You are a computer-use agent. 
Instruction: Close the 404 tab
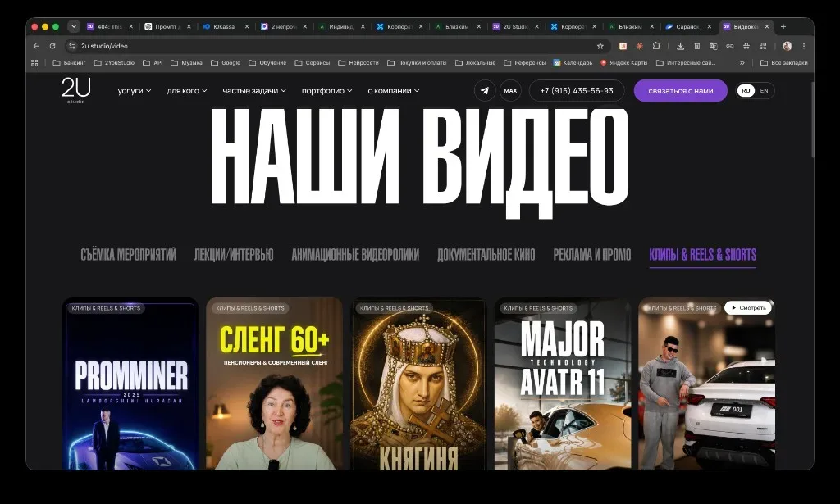coord(130,26)
